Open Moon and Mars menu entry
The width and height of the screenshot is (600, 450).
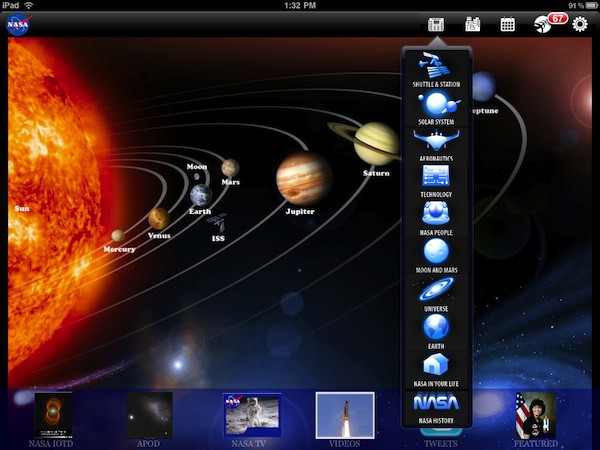[x=436, y=256]
